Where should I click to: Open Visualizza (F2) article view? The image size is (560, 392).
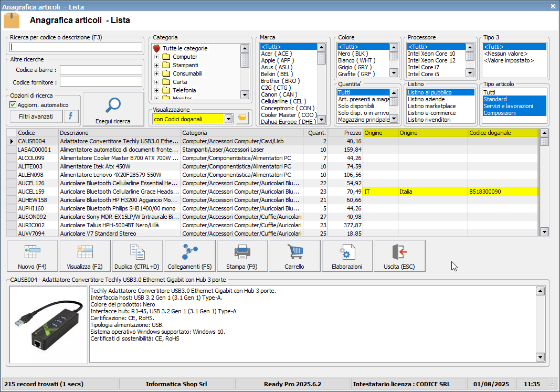point(84,256)
